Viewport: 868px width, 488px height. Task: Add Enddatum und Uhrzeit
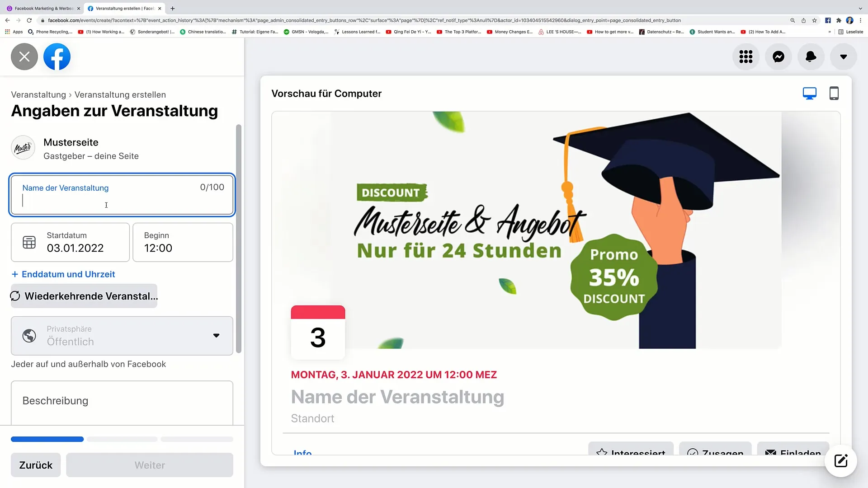pyautogui.click(x=63, y=274)
